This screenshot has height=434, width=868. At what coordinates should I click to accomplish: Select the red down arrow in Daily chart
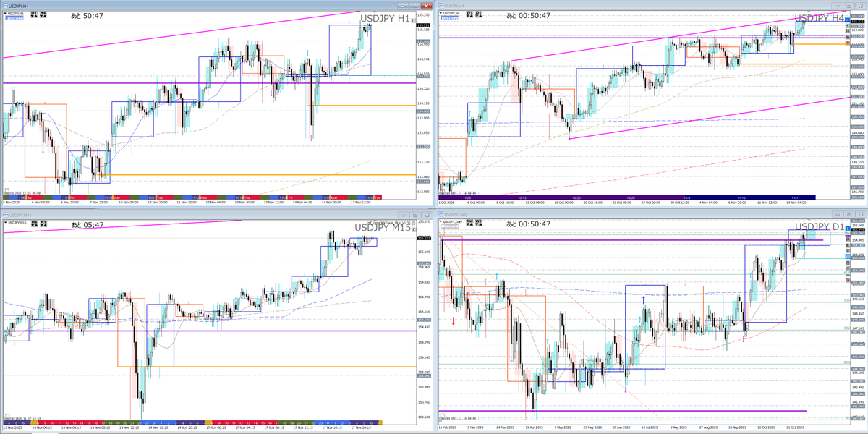[454, 320]
